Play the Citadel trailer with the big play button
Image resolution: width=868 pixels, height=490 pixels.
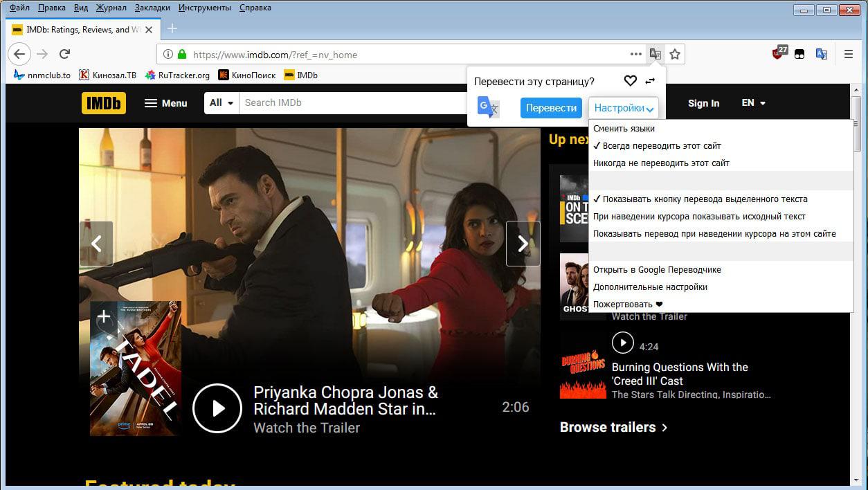(217, 408)
